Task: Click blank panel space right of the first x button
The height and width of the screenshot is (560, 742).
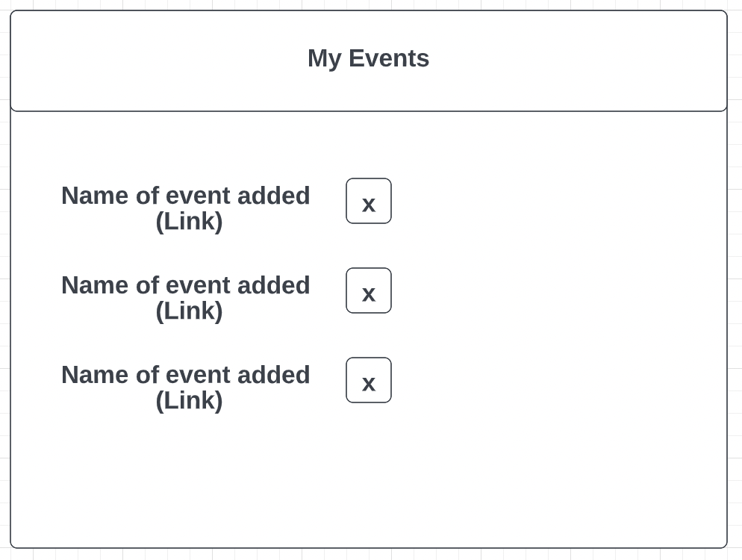Action: [x=558, y=201]
